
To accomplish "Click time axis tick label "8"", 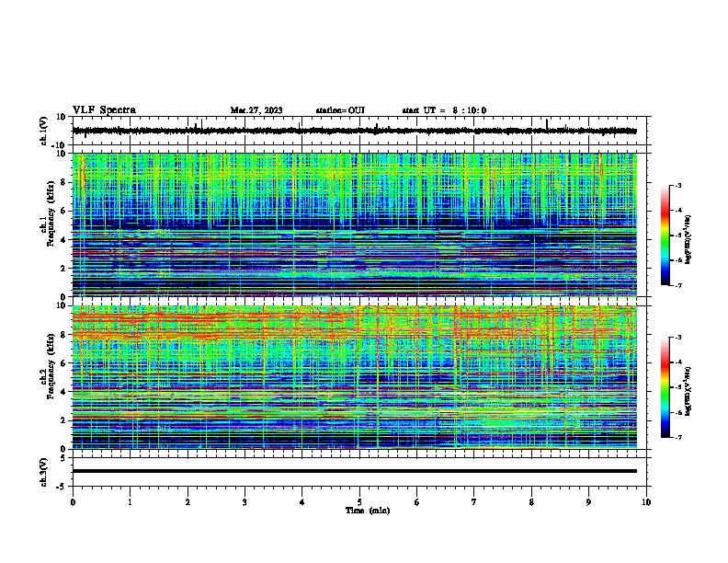I will point(531,502).
